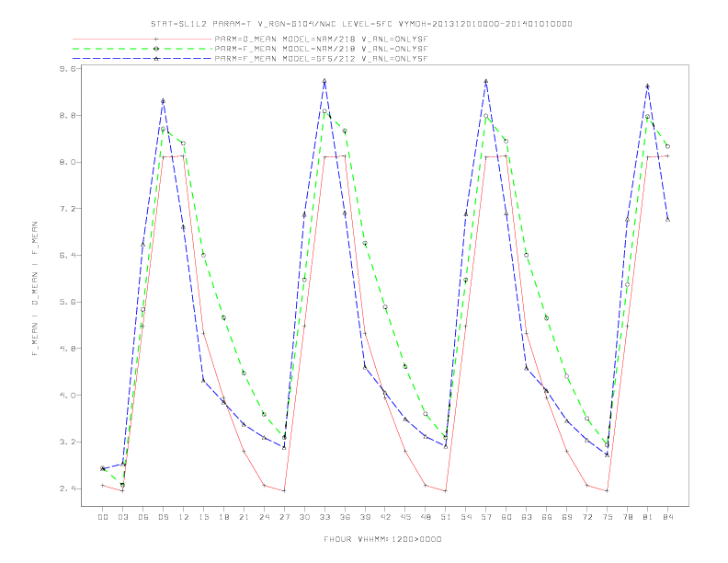Click forecast hour label 36 on x-axis

[345, 517]
